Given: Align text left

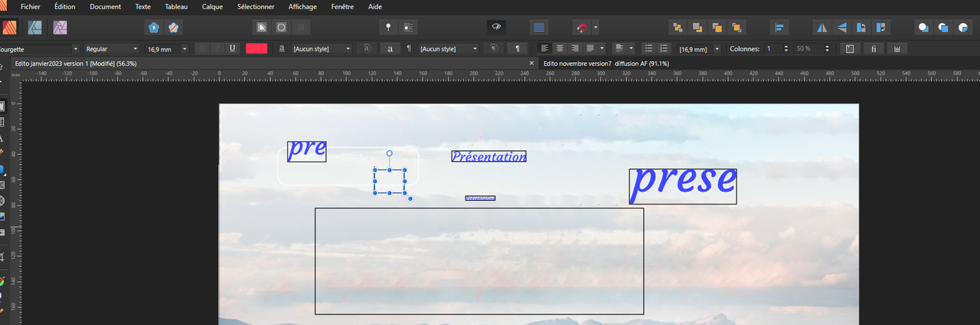Looking at the screenshot, I should [x=544, y=48].
